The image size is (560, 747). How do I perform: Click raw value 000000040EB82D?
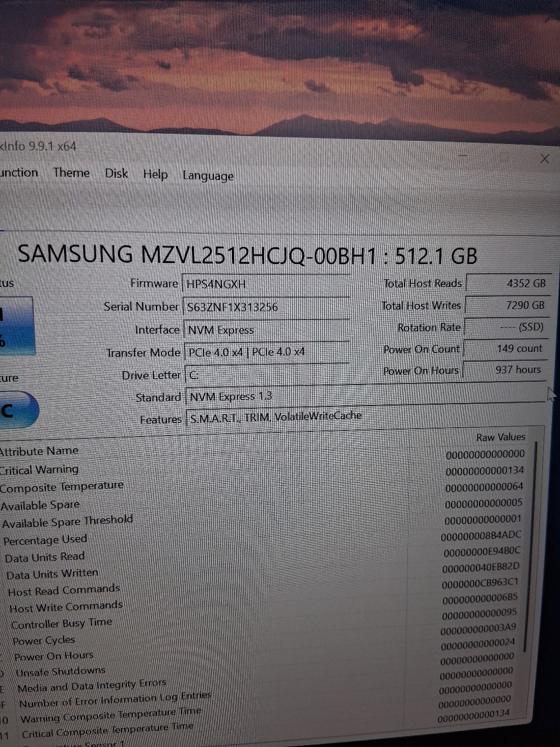click(480, 568)
